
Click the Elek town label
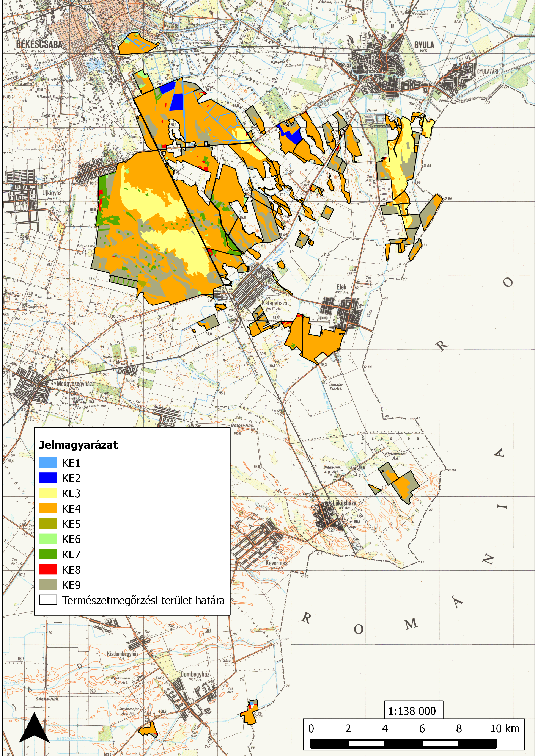pyautogui.click(x=342, y=287)
